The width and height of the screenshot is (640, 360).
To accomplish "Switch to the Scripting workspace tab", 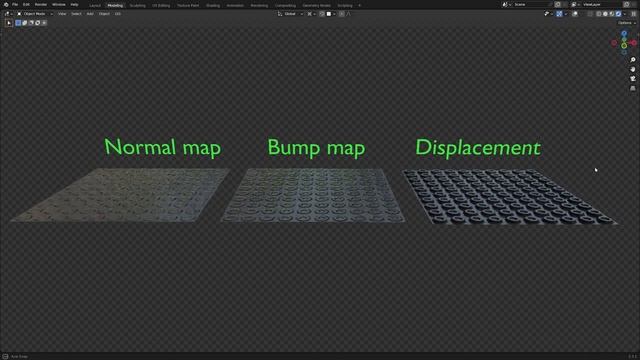I will [x=345, y=5].
